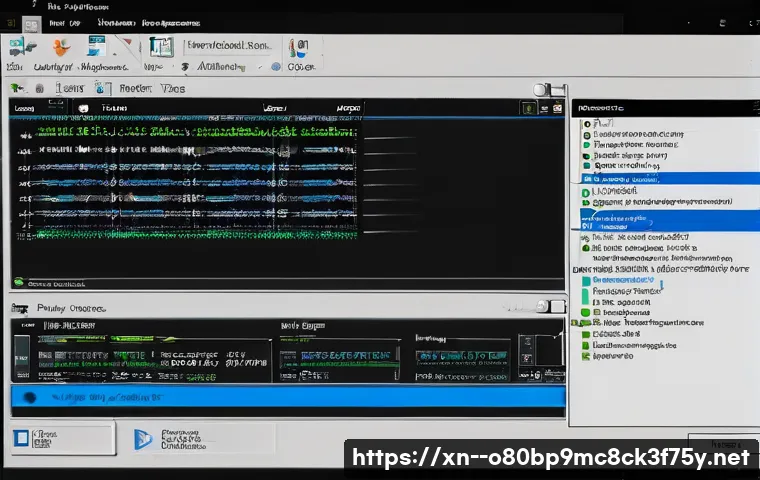Image resolution: width=760 pixels, height=480 pixels.
Task: Select the bright blue row in lower panel
Action: click(x=288, y=397)
